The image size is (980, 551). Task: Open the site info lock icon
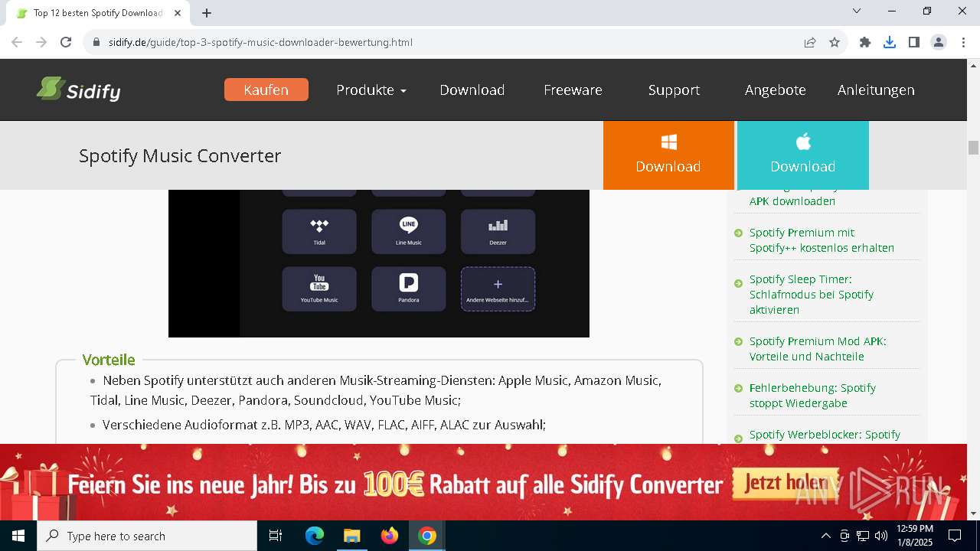[96, 42]
